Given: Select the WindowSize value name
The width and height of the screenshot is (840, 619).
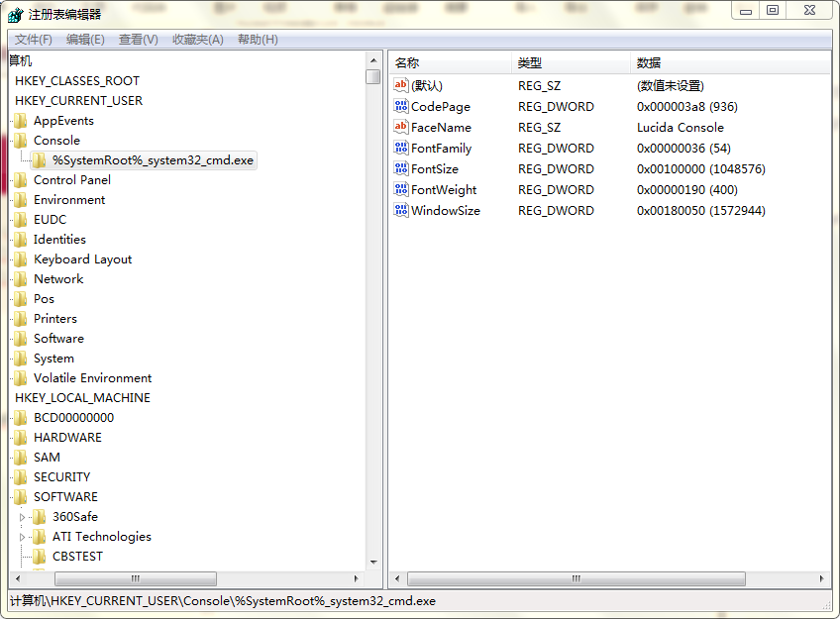Looking at the screenshot, I should click(446, 210).
